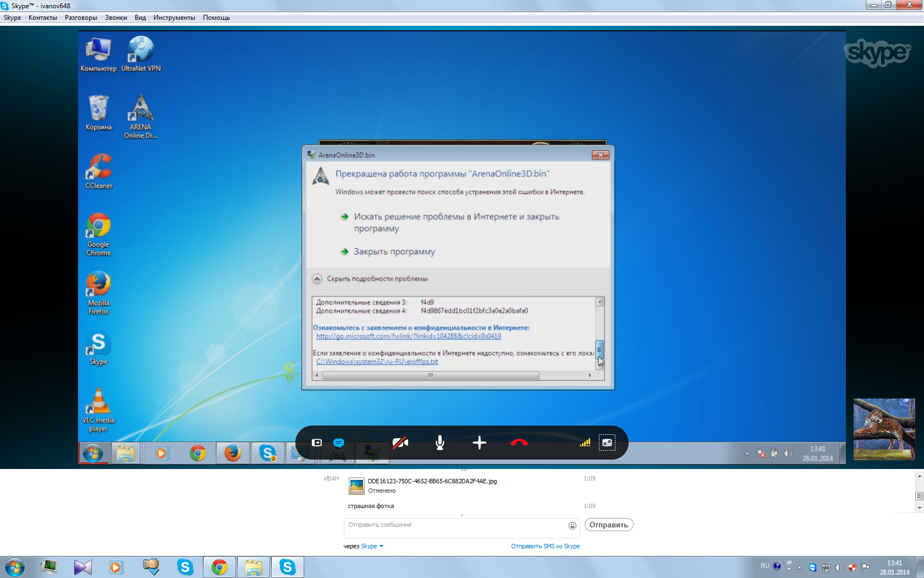The image size is (924, 578).
Task: Show hidden tray icons arrow
Action: [x=799, y=568]
